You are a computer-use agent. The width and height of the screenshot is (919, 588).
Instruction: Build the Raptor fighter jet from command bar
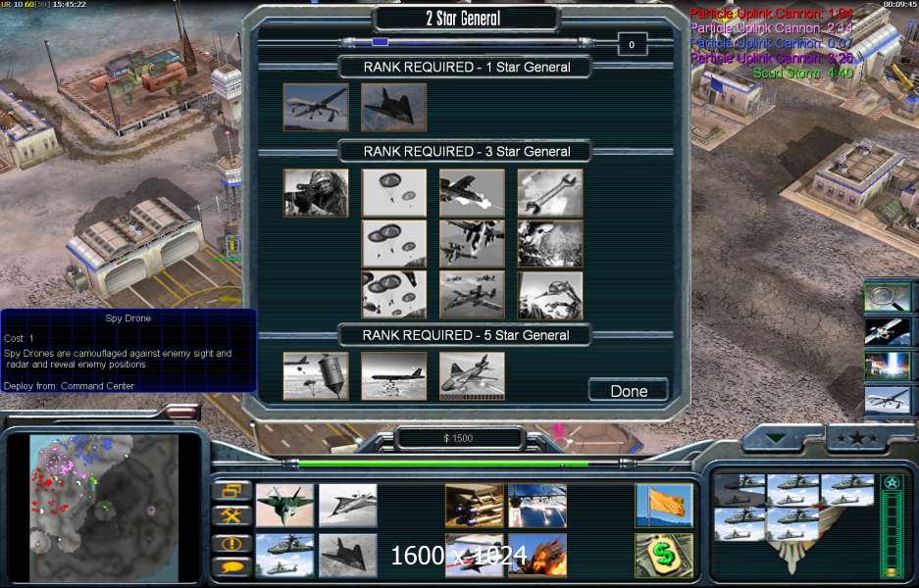click(x=284, y=506)
